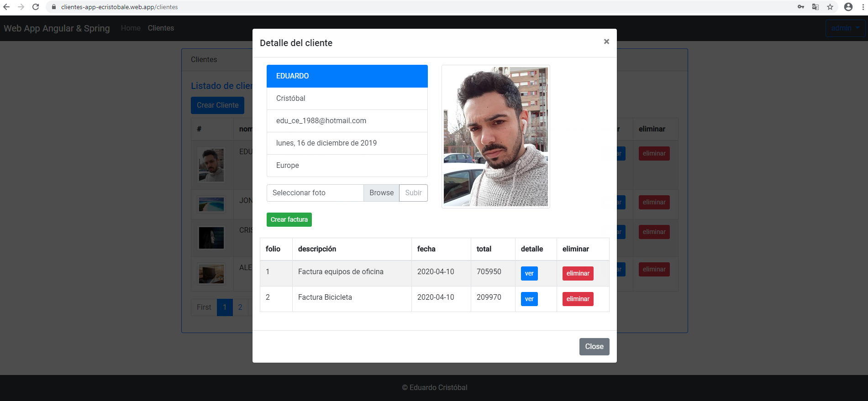Close modal with the X icon
Viewport: 868px width, 401px height.
[606, 42]
